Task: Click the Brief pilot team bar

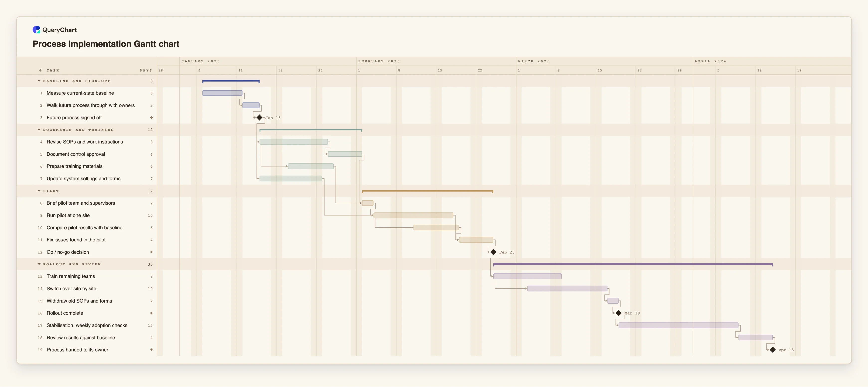Action: [368, 203]
